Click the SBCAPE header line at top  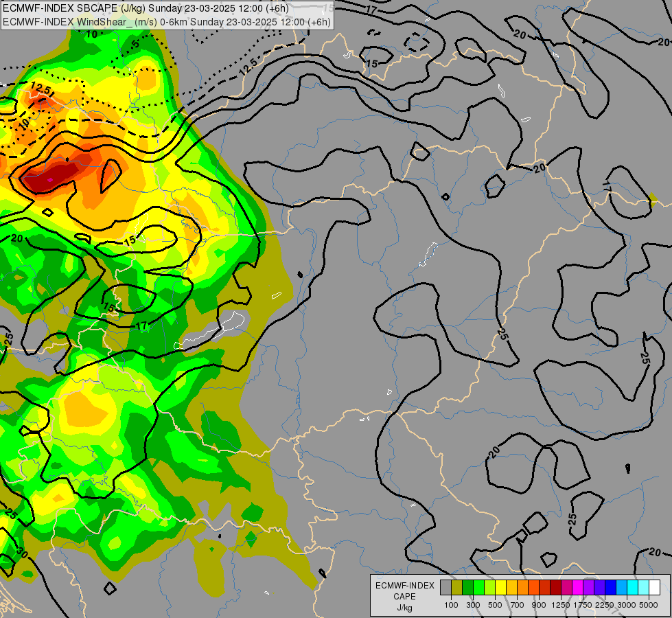[x=146, y=8]
